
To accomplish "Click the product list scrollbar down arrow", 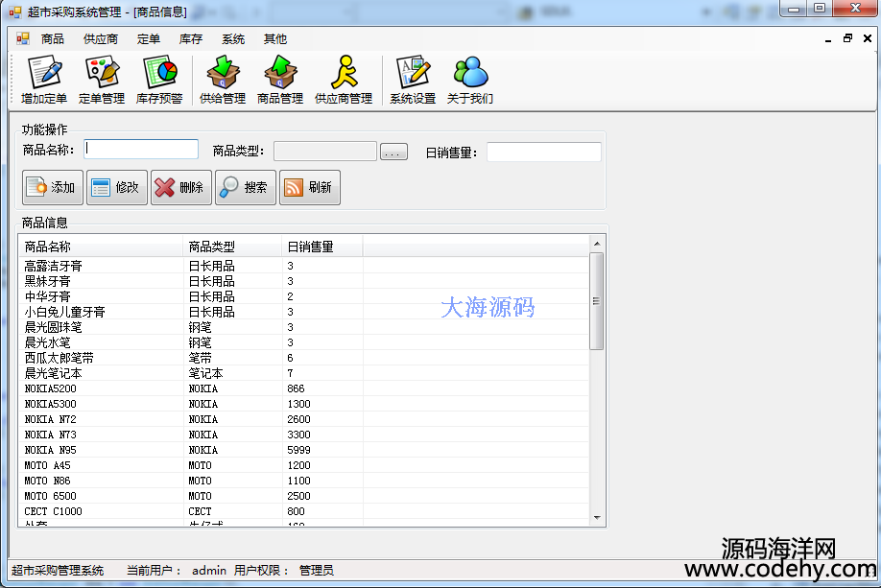I will coord(596,517).
